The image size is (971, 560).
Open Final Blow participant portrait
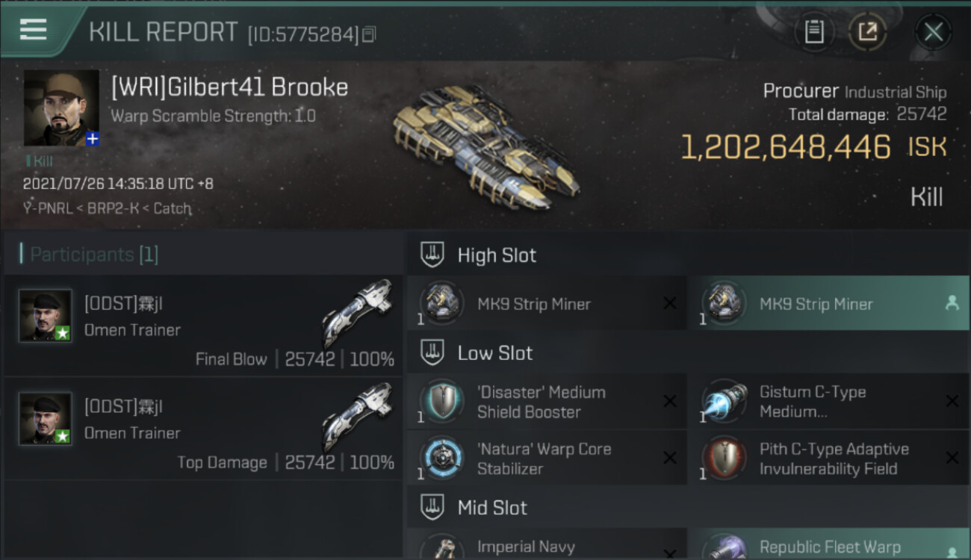point(46,315)
